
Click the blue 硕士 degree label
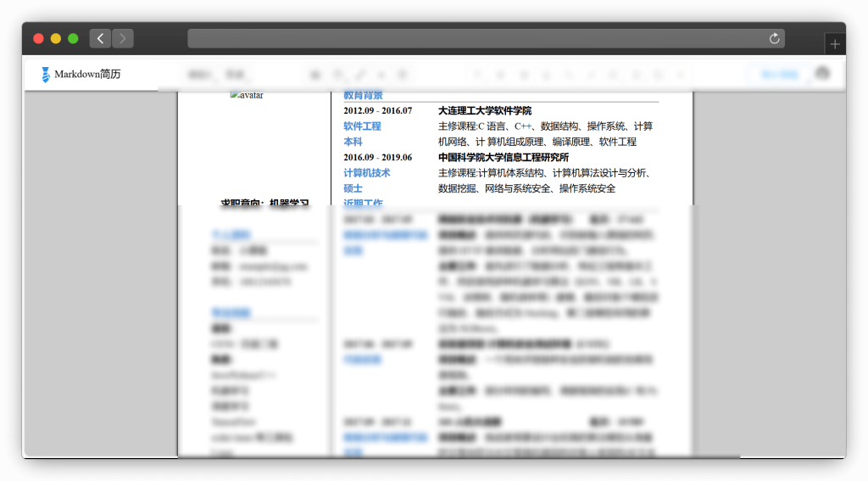coord(353,188)
